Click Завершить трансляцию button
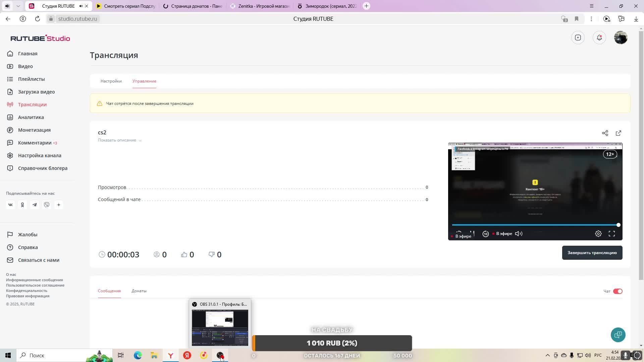 point(592,253)
